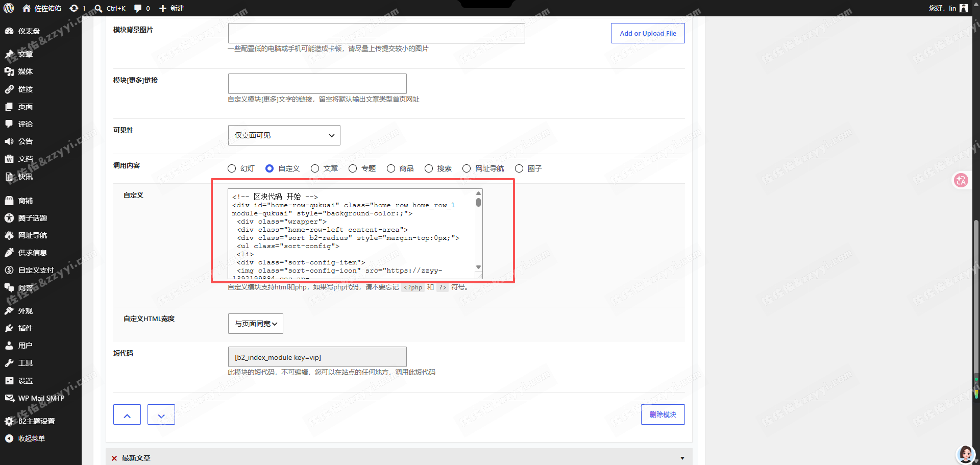
Task: Open the 自定义HTML宽度 dropdown
Action: pos(256,324)
